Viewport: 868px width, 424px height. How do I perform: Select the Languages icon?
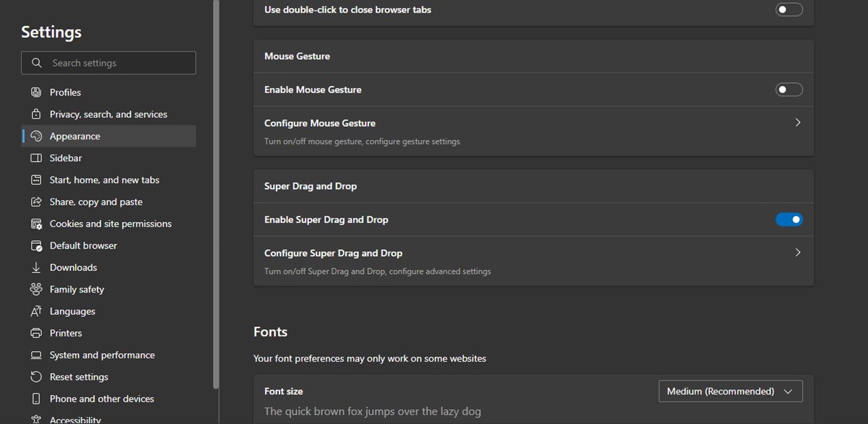(x=36, y=311)
